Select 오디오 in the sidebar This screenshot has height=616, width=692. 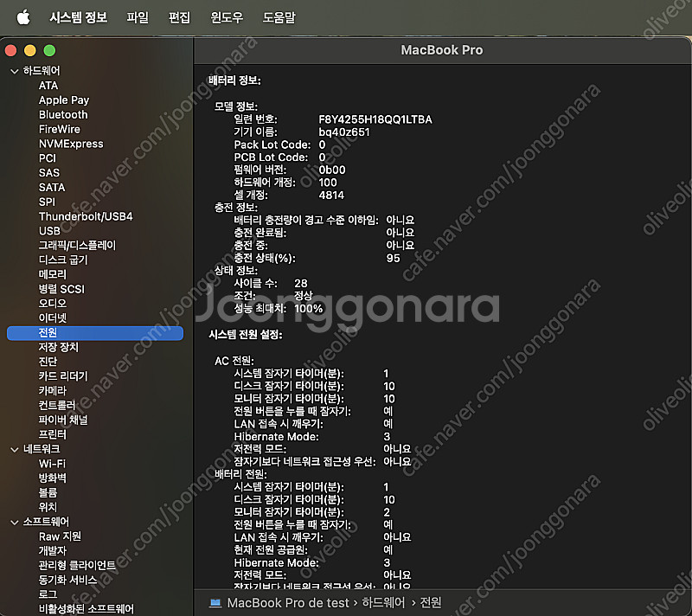53,304
